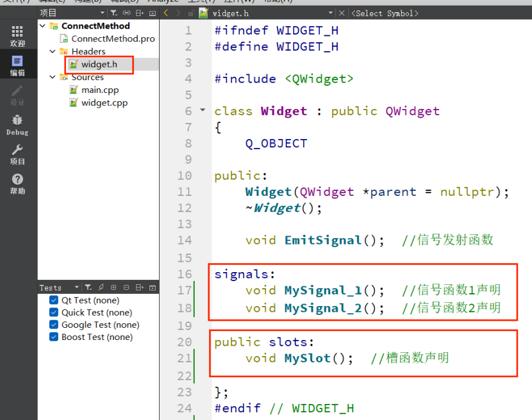
Task: Select ConnectMethod.pro in project tree
Action: coord(113,38)
